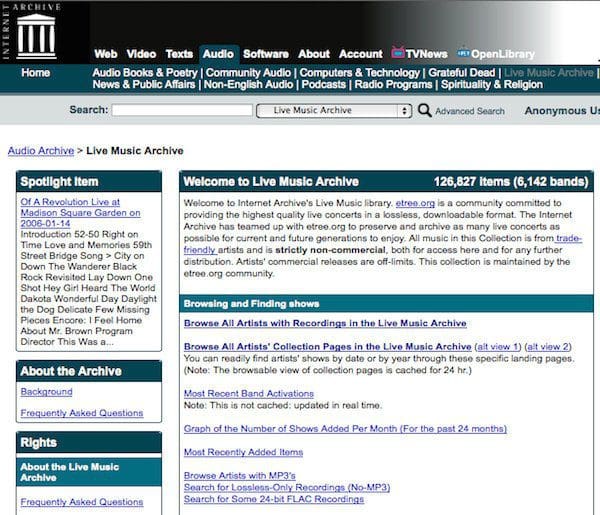Screen dimensions: 600x515
Task: Open Graph of Shows Added Per Month
Action: click(x=345, y=429)
